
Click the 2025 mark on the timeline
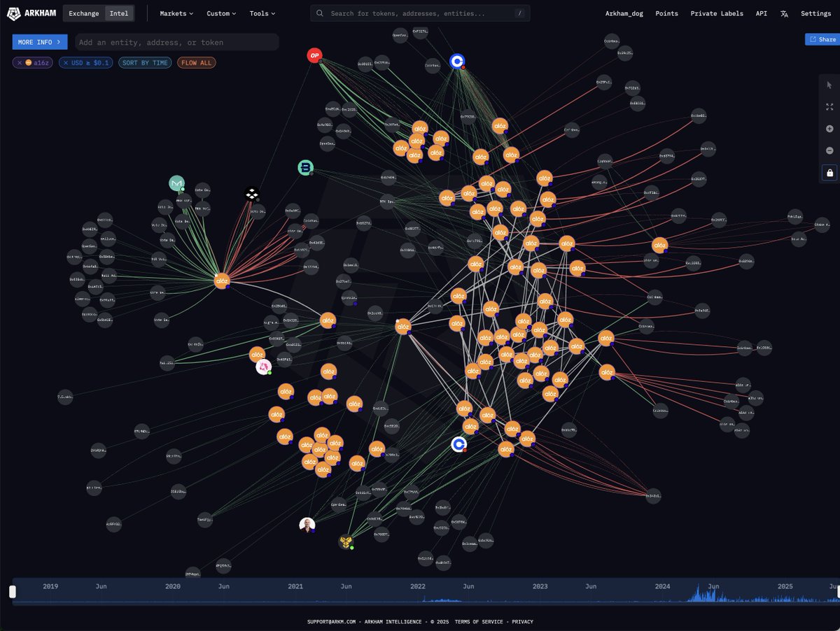(785, 586)
